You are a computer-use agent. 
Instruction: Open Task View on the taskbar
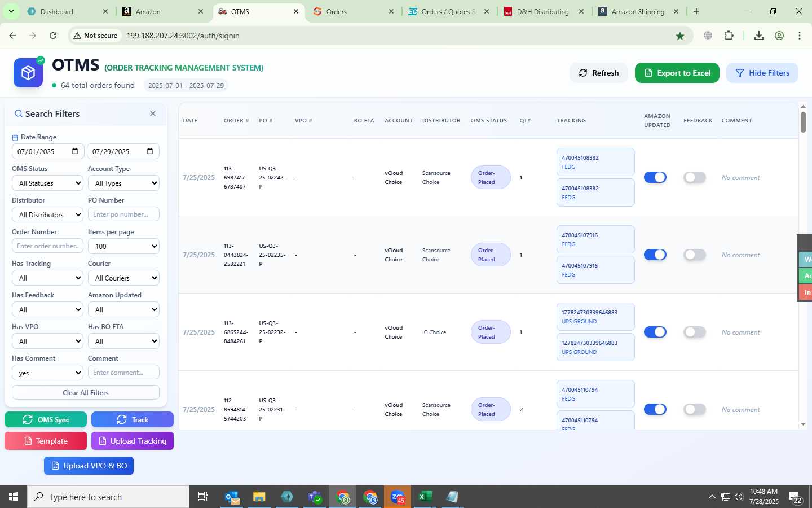203,497
